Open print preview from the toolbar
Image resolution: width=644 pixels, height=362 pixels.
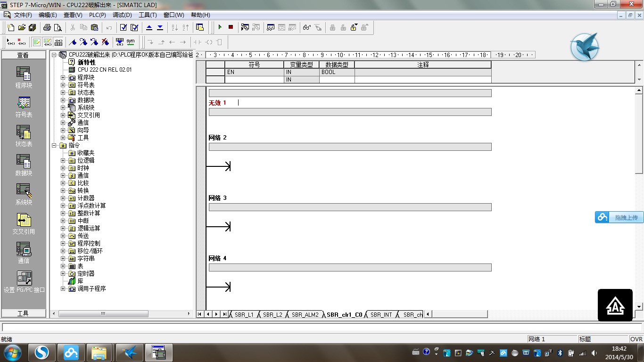58,27
